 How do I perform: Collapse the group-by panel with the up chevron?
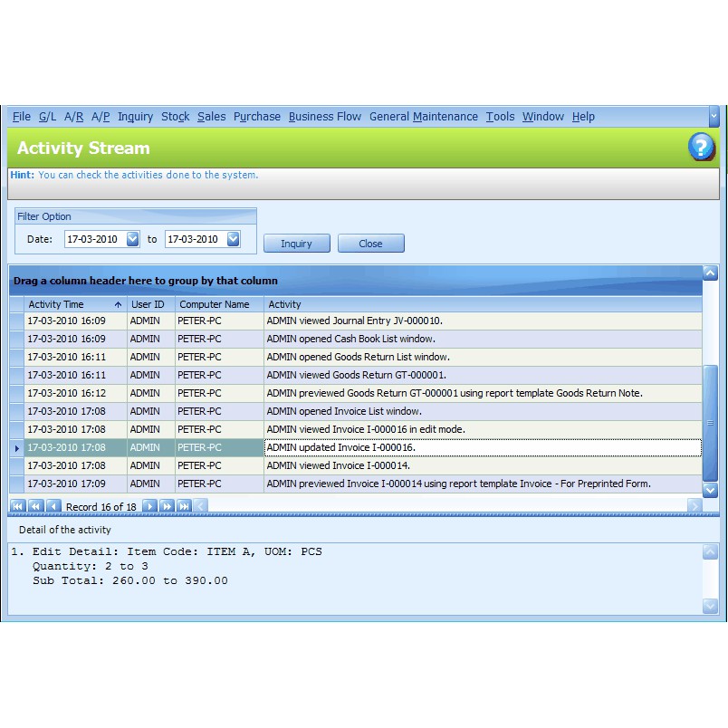tap(710, 272)
